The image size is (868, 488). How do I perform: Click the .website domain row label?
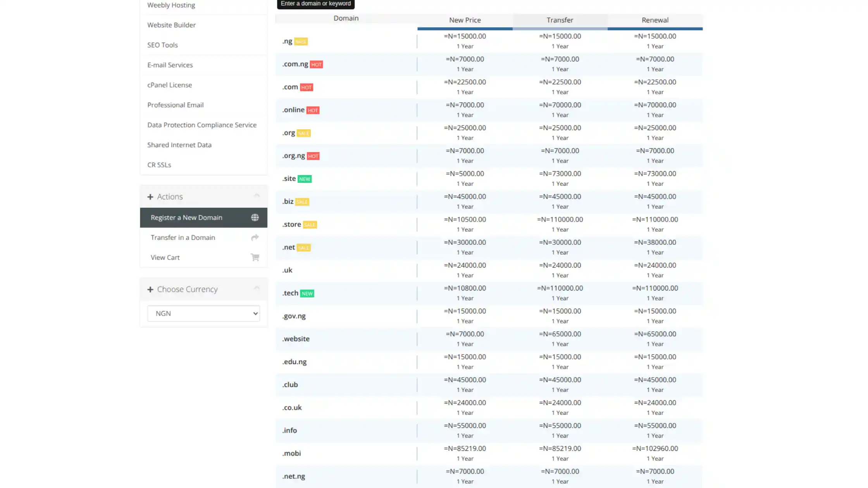pyautogui.click(x=296, y=339)
